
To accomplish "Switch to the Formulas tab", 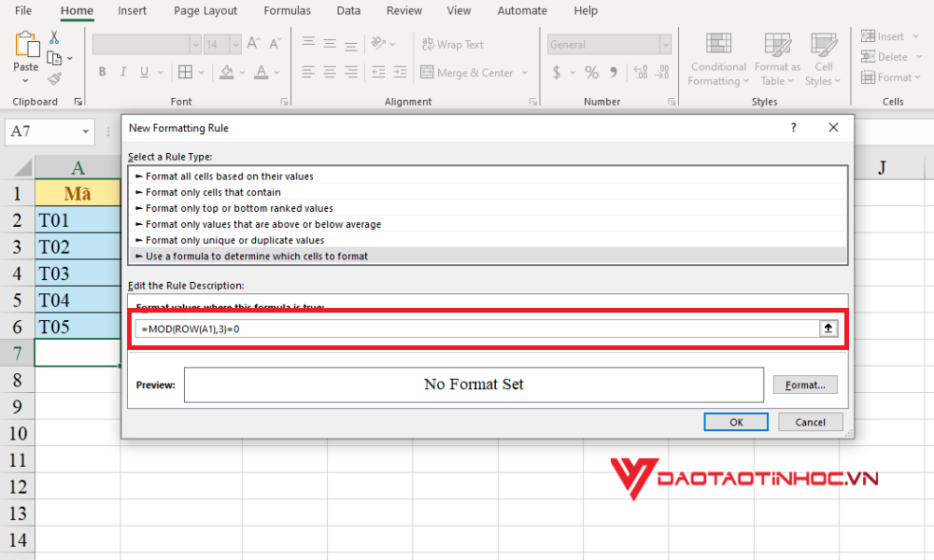I will pos(287,10).
